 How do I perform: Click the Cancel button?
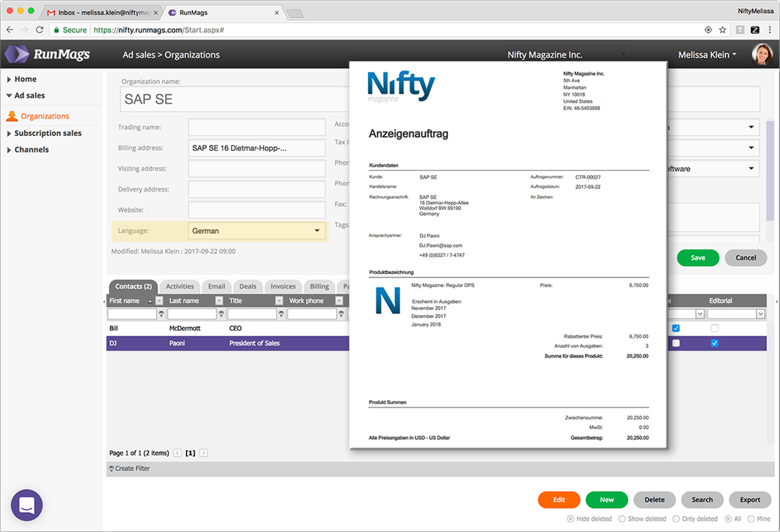pyautogui.click(x=746, y=258)
